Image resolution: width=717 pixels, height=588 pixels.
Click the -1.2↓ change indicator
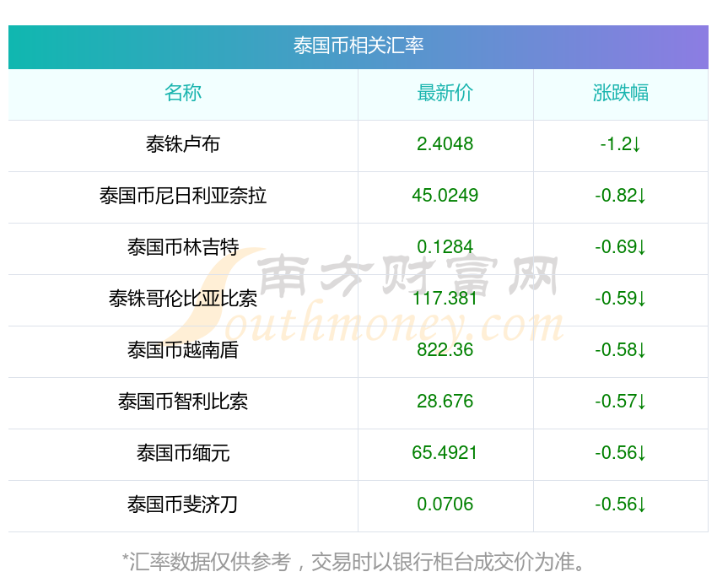pyautogui.click(x=621, y=144)
